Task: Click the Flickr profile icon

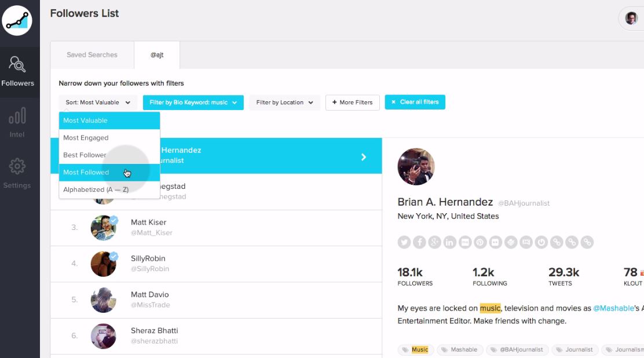Action: tap(496, 242)
